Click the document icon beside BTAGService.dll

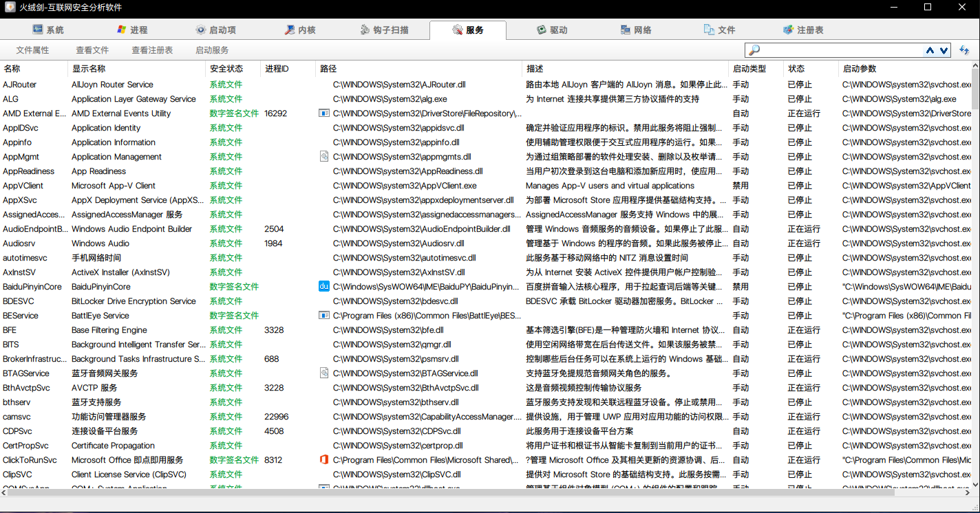click(324, 373)
